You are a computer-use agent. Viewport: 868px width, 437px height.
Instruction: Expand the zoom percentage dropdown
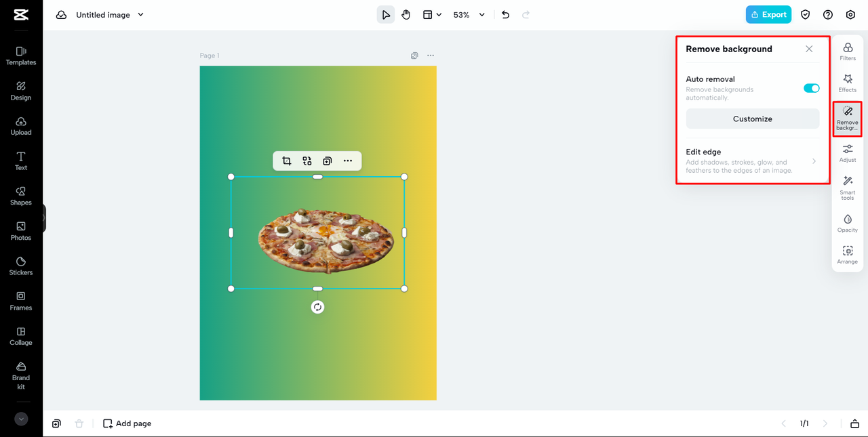click(482, 15)
